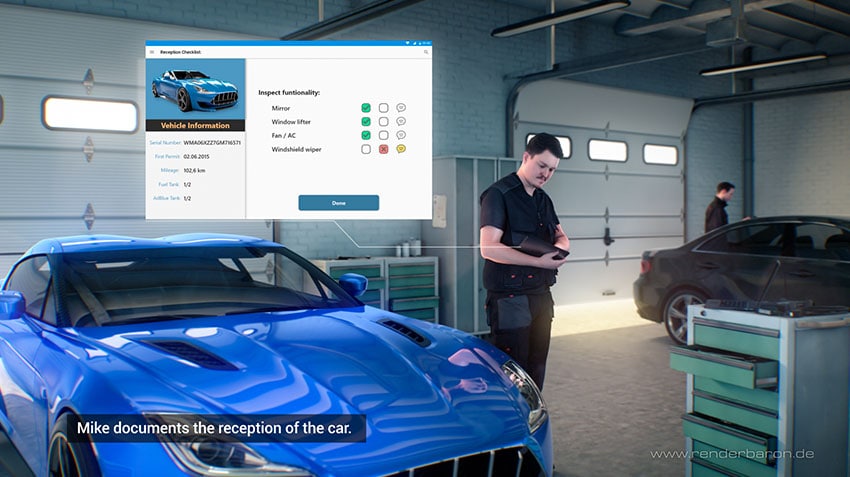Click the Mileage field label
The height and width of the screenshot is (477, 850).
click(x=170, y=170)
